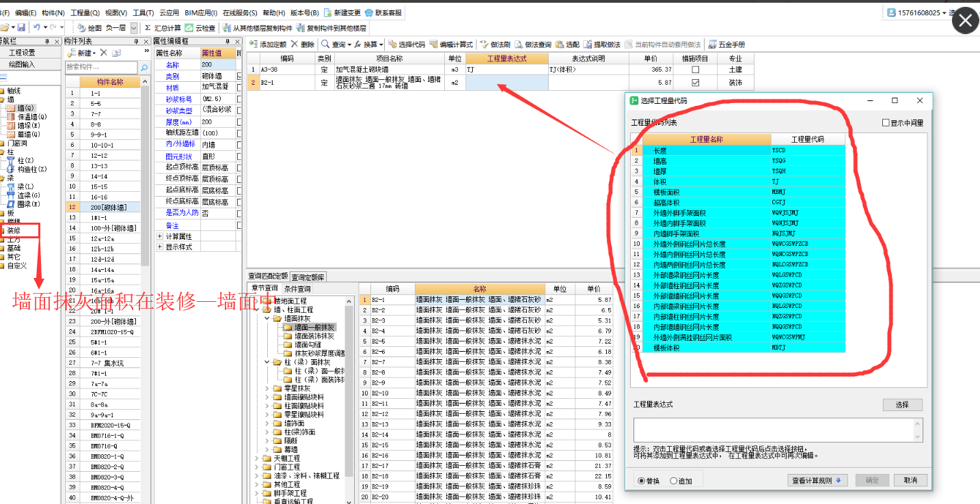The image size is (980, 504).
Task: Expand the 零星抹灰 tree node
Action: click(x=267, y=388)
